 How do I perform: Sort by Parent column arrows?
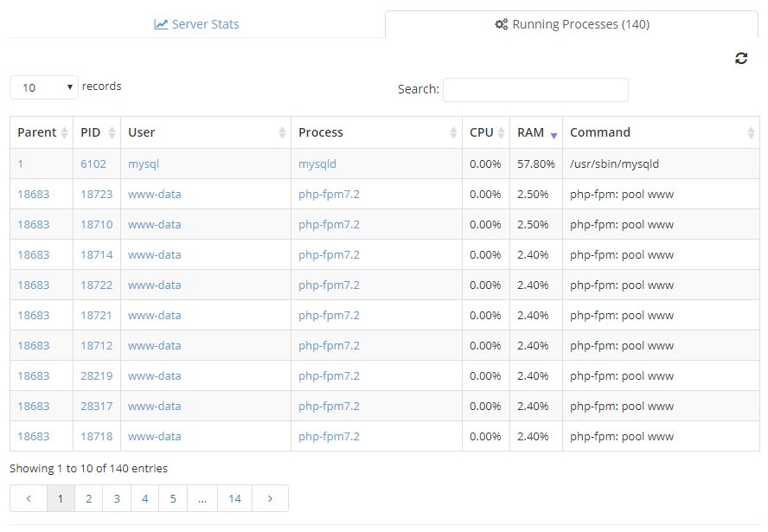tap(64, 132)
